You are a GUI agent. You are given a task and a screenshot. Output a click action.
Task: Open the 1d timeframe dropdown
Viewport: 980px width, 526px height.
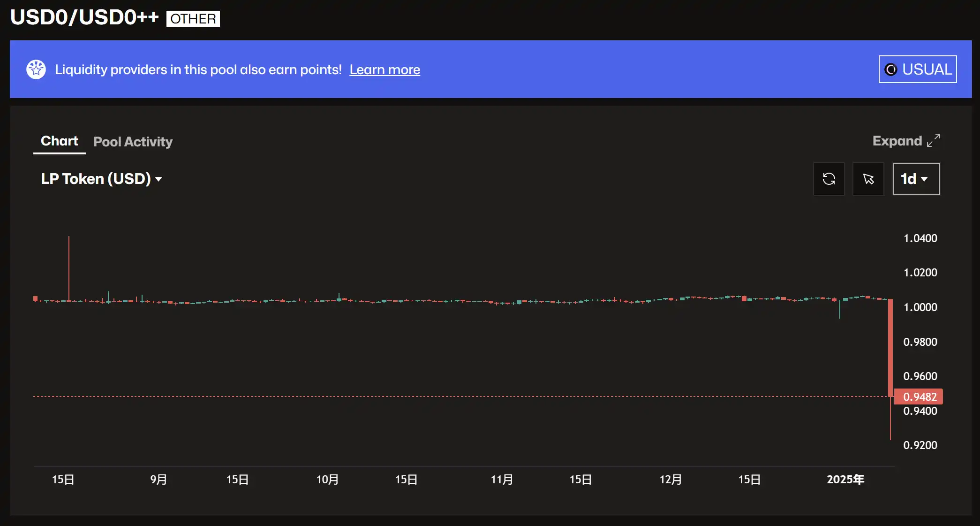click(916, 179)
